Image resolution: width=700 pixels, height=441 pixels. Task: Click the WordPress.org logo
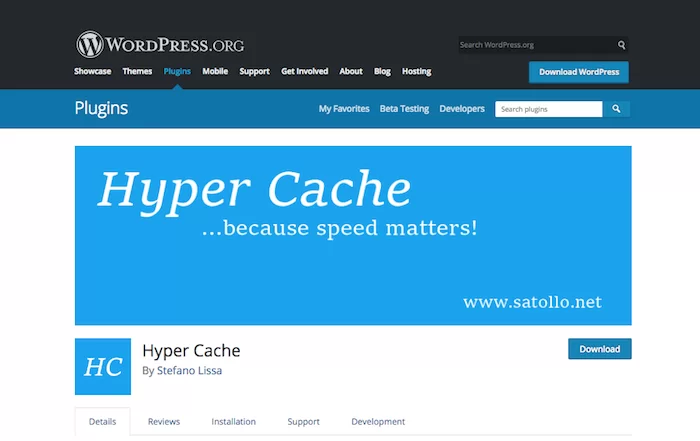(x=157, y=45)
